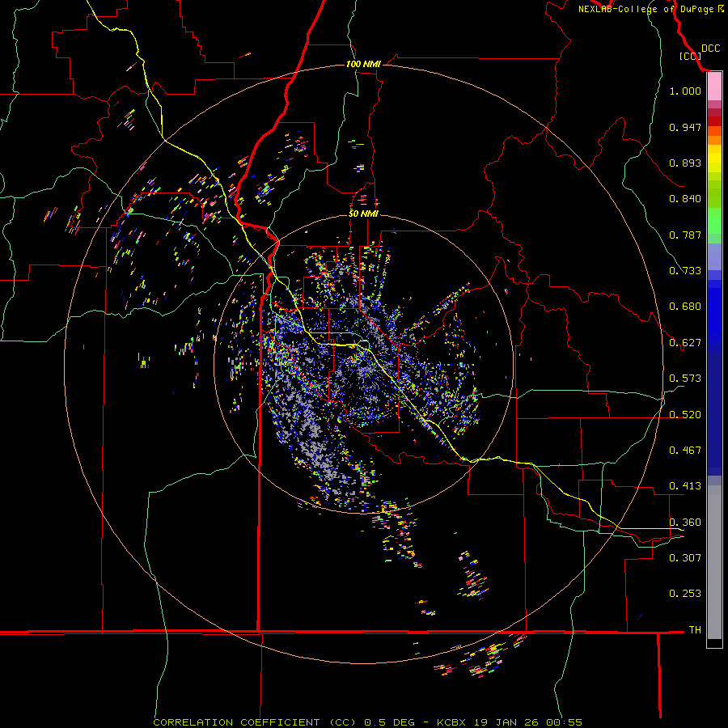Click the 0.307 color scale value
This screenshot has width=728, height=728.
pos(685,558)
